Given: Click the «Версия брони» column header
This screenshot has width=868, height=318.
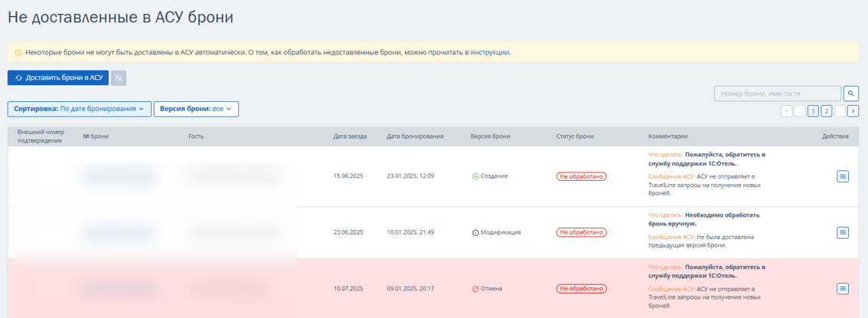Looking at the screenshot, I should tap(491, 136).
